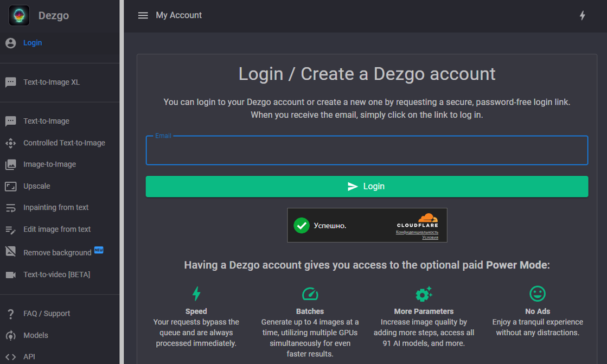The image size is (607, 364).
Task: Click the paper plane icon on Login button
Action: point(352,187)
